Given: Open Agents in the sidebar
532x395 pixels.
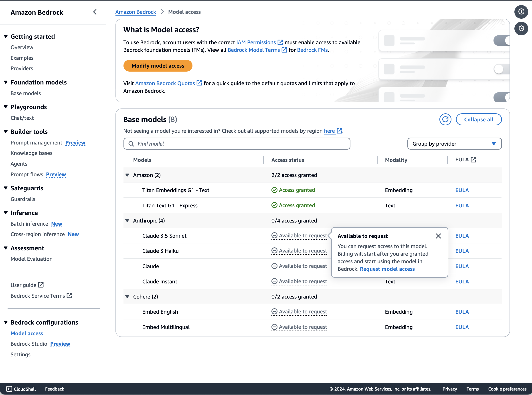Looking at the screenshot, I should coord(19,164).
